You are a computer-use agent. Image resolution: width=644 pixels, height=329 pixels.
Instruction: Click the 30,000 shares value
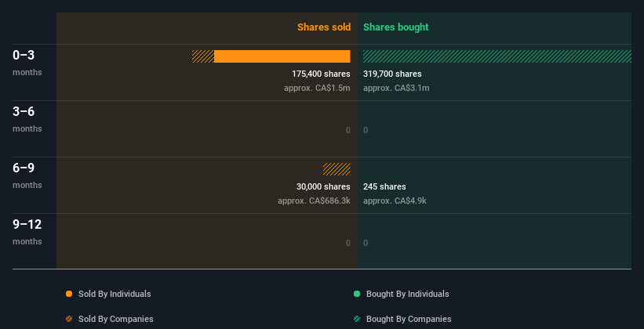point(323,186)
